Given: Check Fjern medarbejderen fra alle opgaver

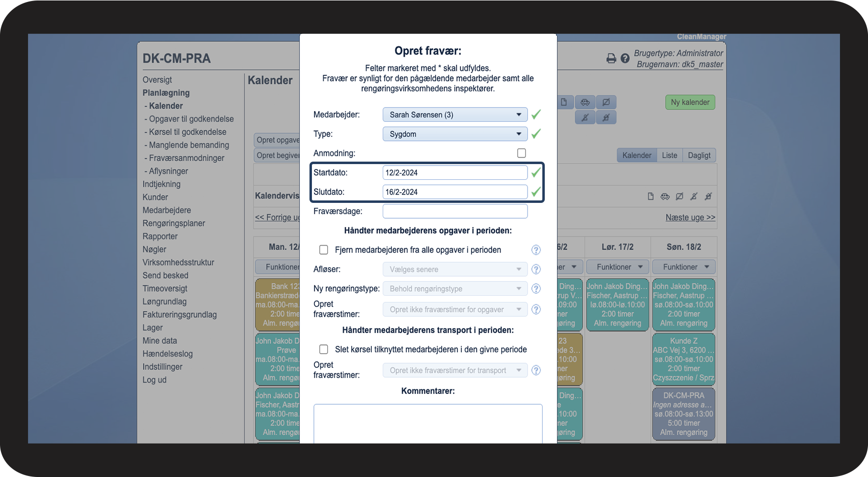Looking at the screenshot, I should click(x=324, y=250).
